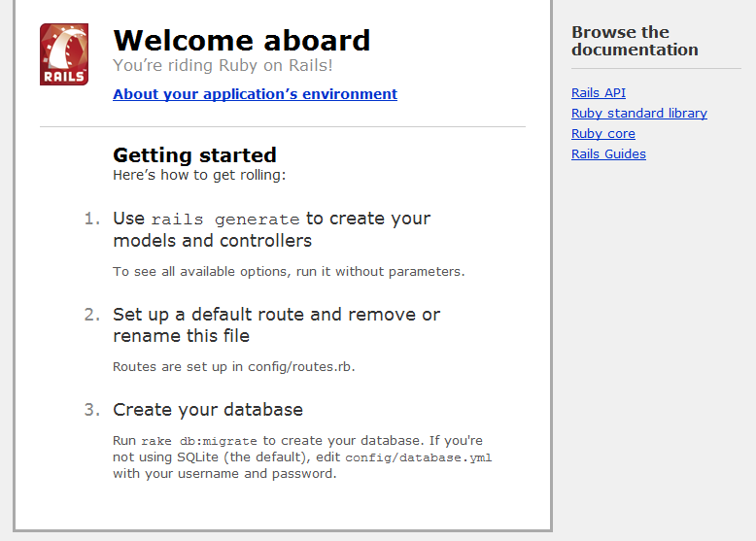Open the Rails API documentation link
The width and height of the screenshot is (756, 541).
coord(599,93)
